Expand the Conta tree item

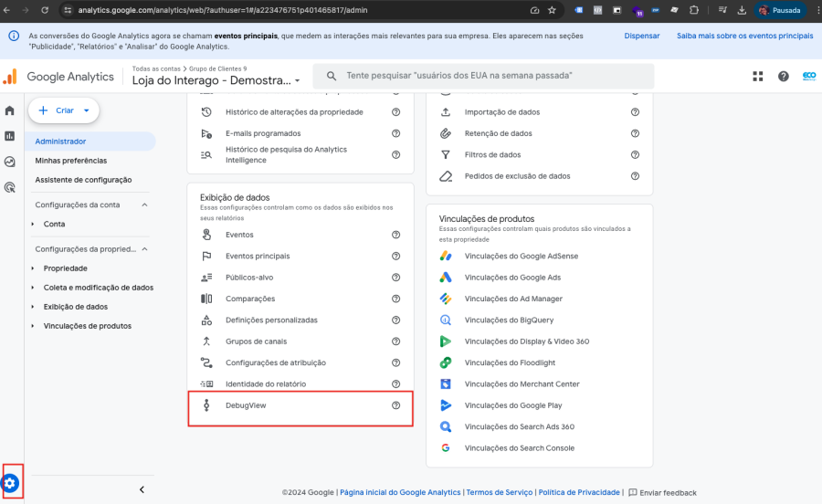pos(33,225)
